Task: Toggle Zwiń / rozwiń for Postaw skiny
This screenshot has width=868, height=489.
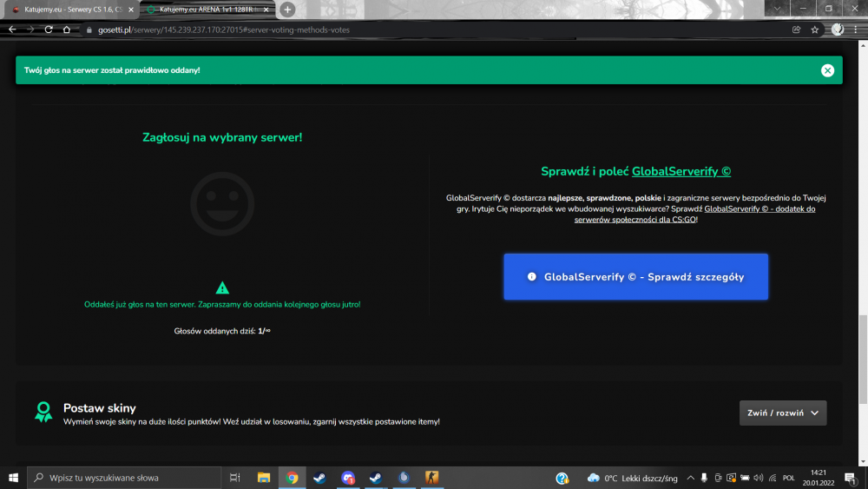Action: [783, 413]
